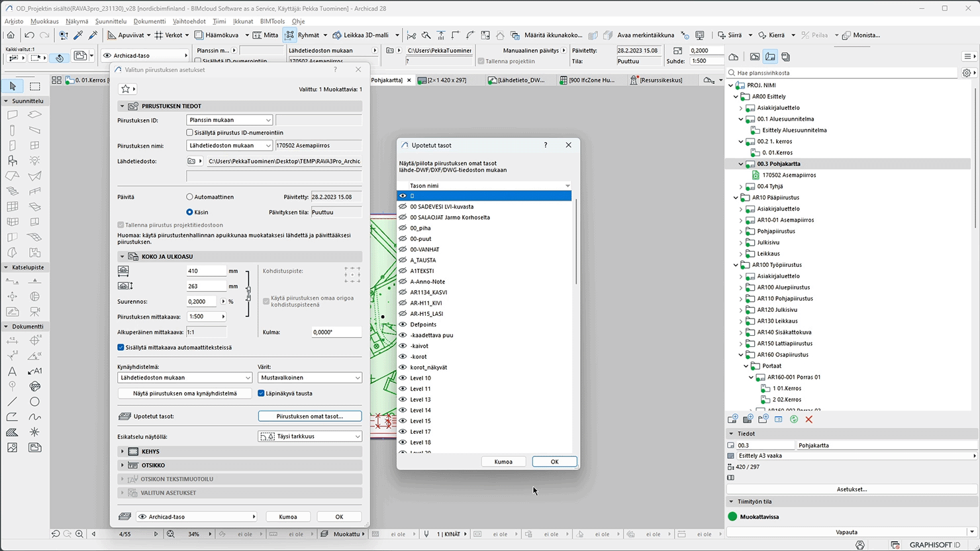Click Piirustuksen omat tasot button
Viewport: 980px width, 551px height.
pos(310,417)
